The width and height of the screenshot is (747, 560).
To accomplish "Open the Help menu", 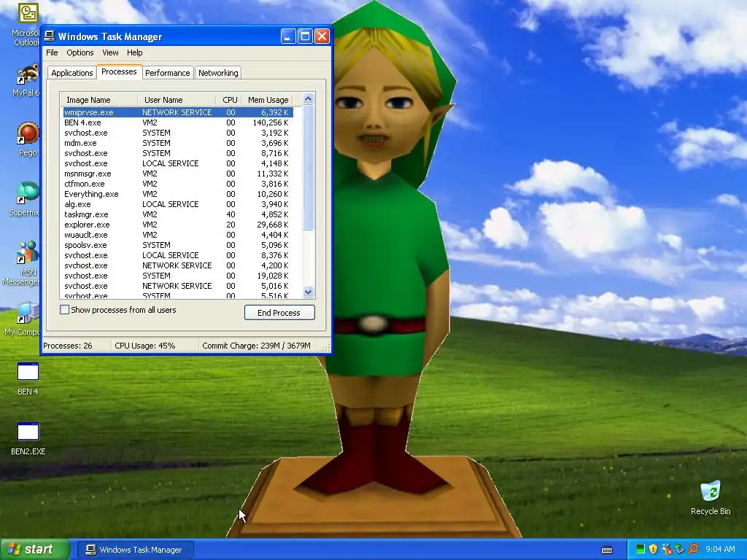I will pos(134,52).
